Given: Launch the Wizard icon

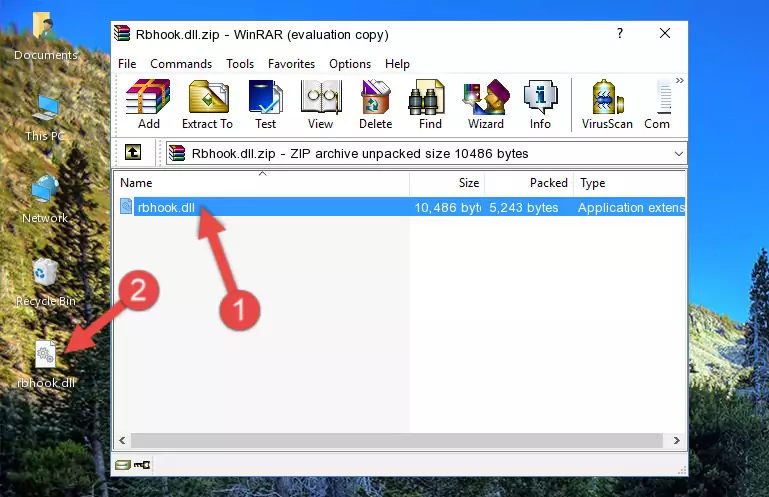Looking at the screenshot, I should click(x=486, y=105).
